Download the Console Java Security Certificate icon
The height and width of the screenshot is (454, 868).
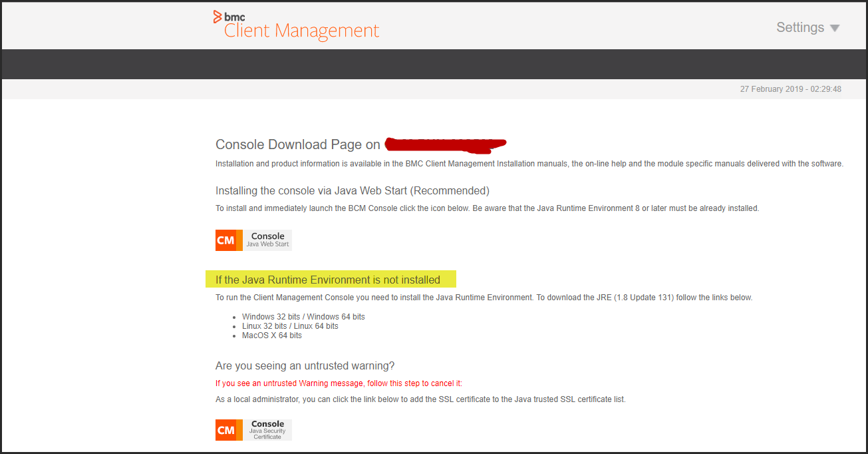point(253,429)
